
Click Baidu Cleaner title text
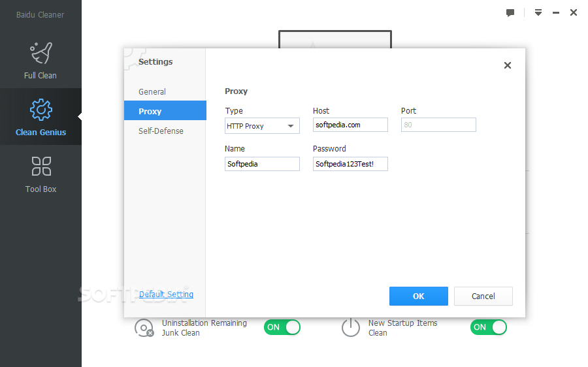40,15
